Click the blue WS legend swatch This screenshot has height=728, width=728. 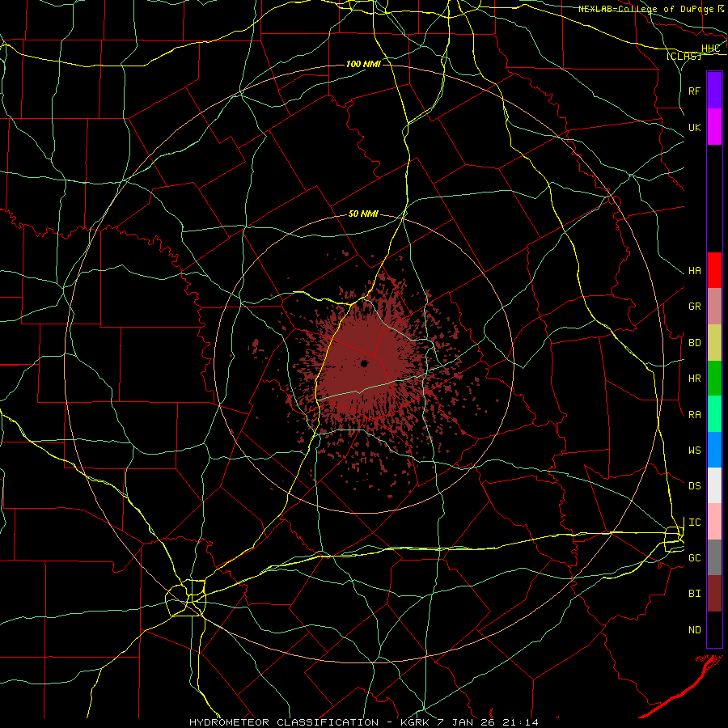(714, 450)
